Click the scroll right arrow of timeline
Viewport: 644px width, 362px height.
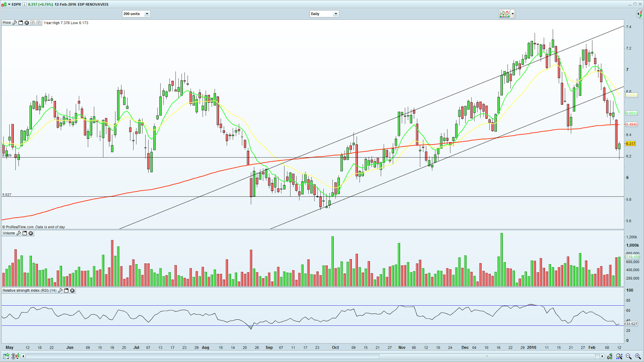tap(603, 356)
